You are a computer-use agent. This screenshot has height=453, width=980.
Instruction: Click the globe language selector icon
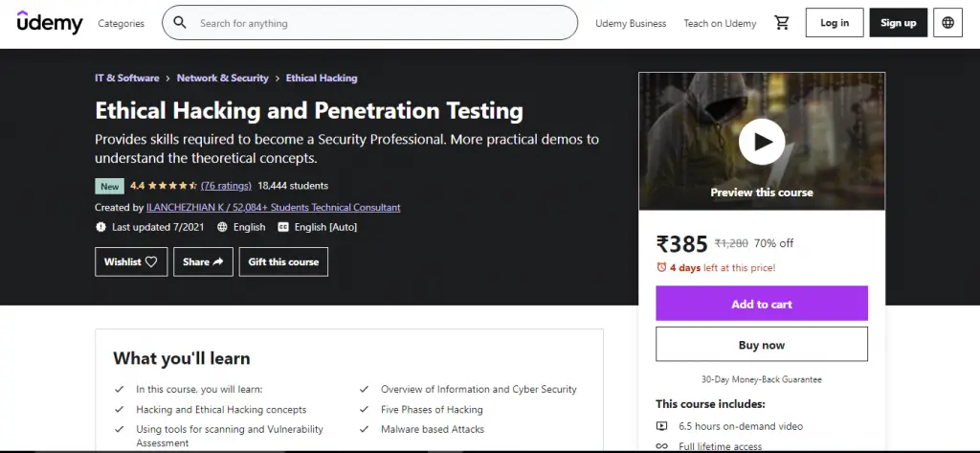[947, 23]
